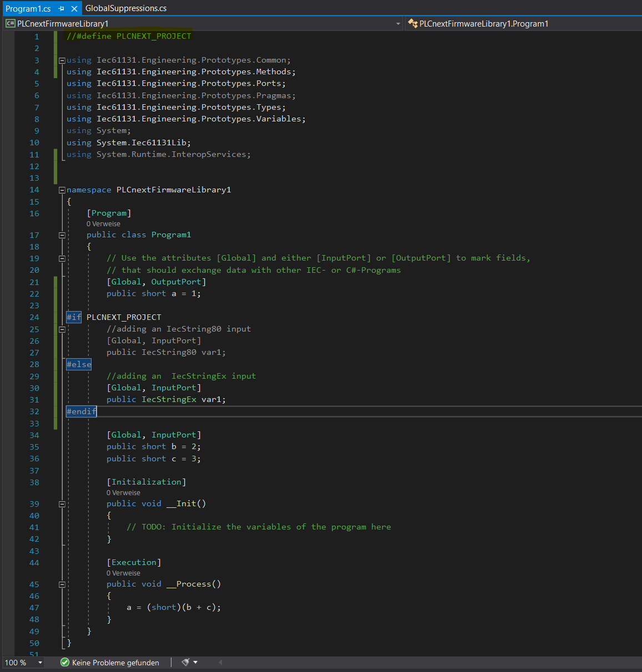The image size is (642, 672).
Task: Collapse the __Init method block
Action: (x=62, y=504)
